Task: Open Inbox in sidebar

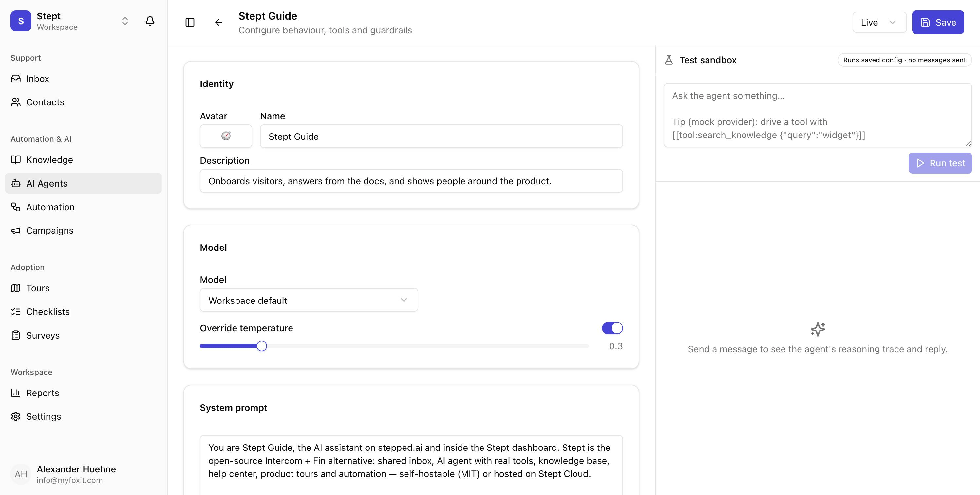Action: (83, 79)
